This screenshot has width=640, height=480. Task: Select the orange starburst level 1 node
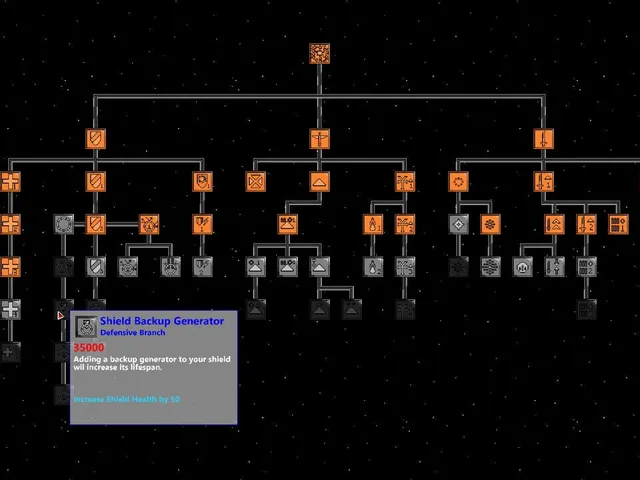pyautogui.click(x=149, y=224)
